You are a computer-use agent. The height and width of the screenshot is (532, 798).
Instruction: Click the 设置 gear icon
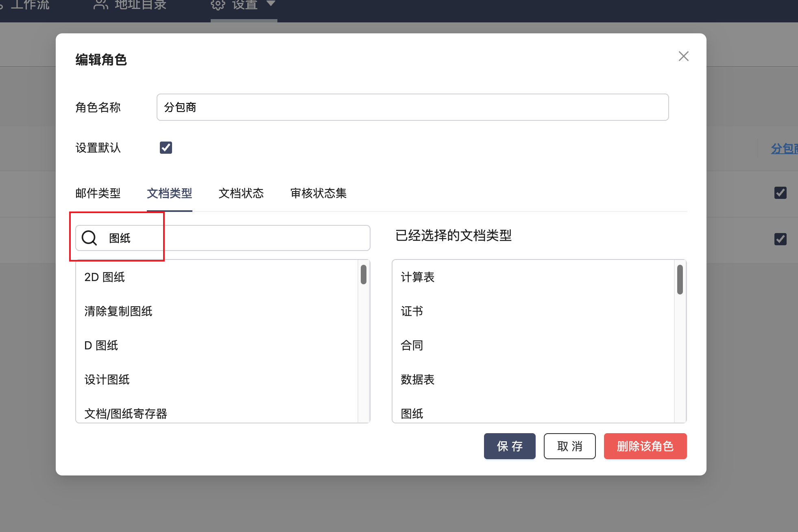pos(218,4)
